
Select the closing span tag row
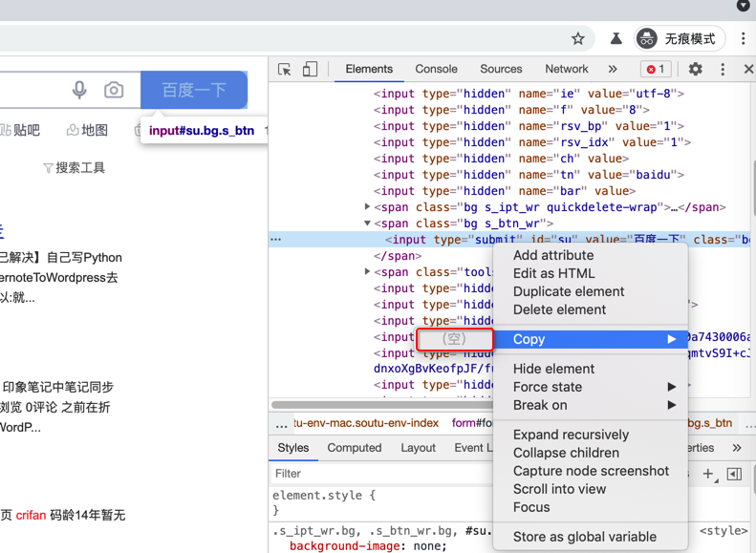click(398, 256)
